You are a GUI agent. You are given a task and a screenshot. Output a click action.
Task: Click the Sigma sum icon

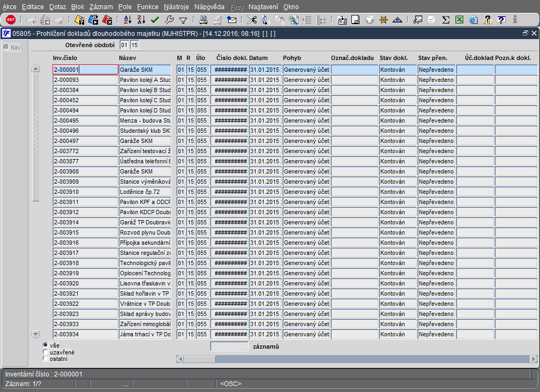pyautogui.click(x=446, y=20)
